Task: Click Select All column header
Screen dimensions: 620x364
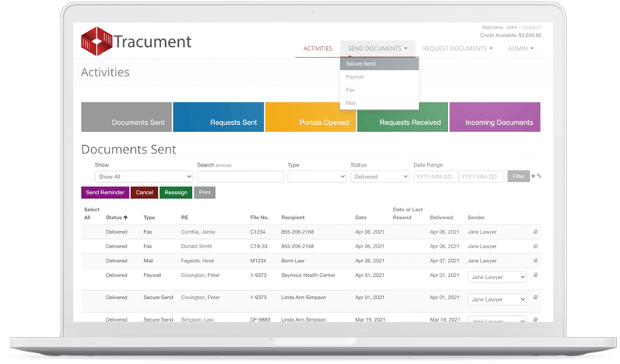Action: 91,214
